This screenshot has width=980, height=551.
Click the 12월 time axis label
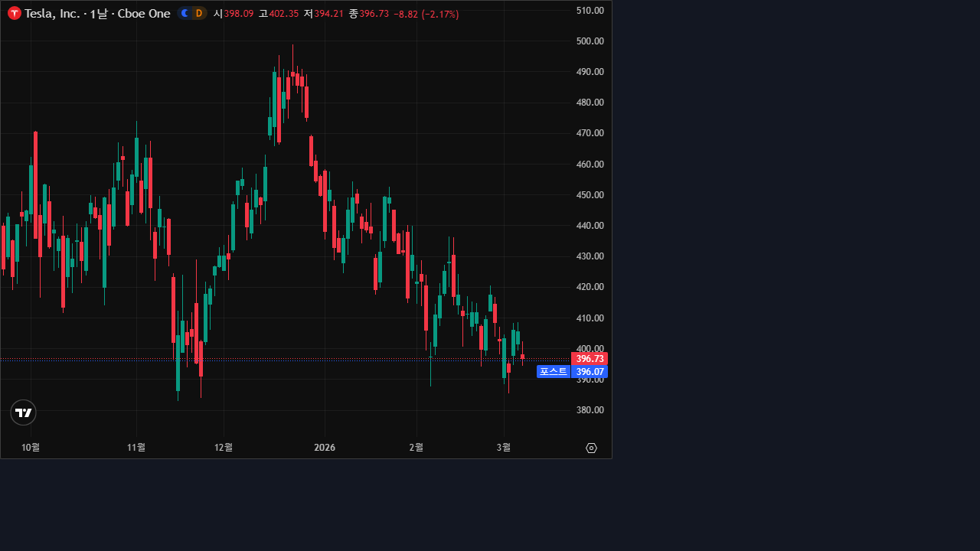pyautogui.click(x=224, y=448)
